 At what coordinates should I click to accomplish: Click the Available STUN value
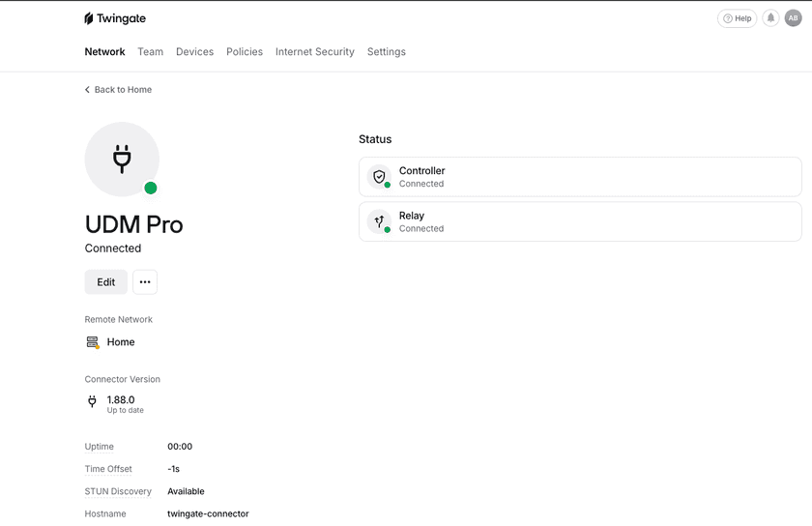[x=186, y=491]
